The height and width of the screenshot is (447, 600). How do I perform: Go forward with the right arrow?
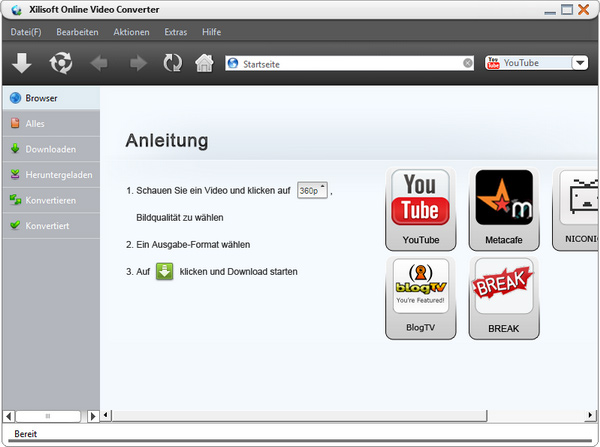click(x=139, y=63)
